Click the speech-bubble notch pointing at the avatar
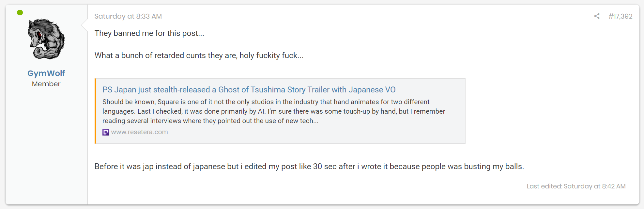 point(84,24)
